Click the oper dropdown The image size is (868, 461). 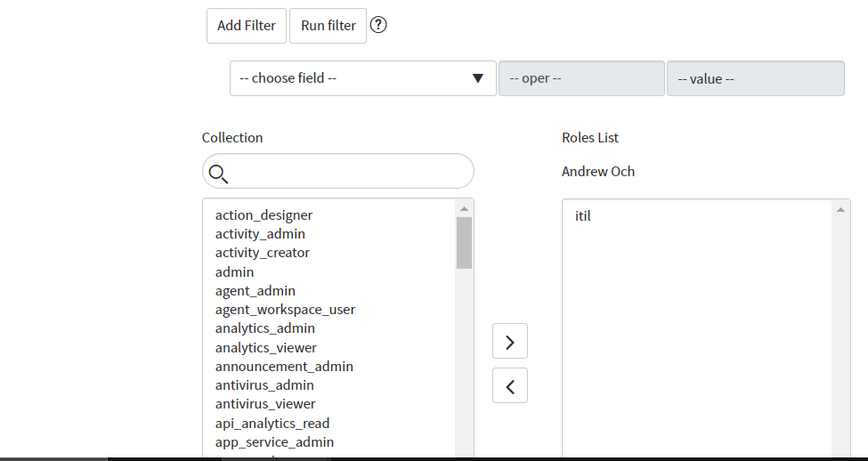[581, 78]
